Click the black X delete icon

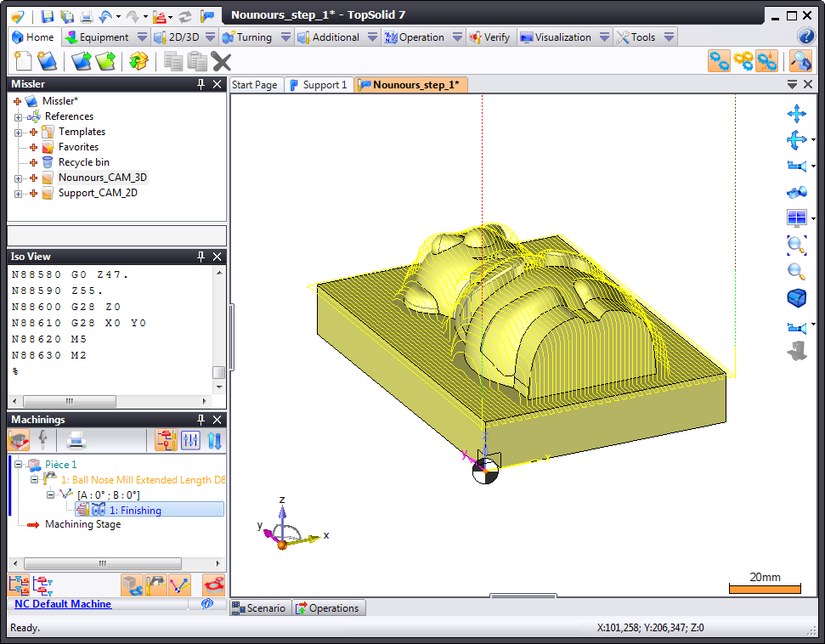221,61
